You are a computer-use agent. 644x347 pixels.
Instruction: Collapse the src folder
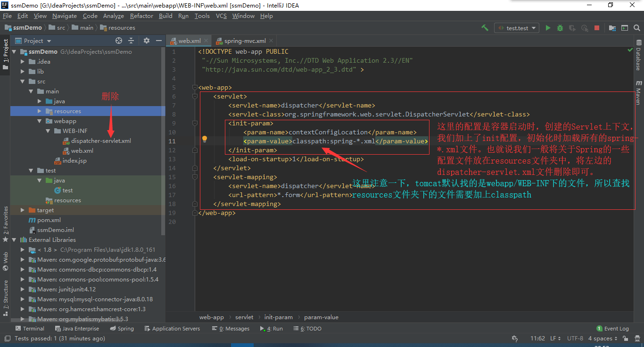coord(22,82)
